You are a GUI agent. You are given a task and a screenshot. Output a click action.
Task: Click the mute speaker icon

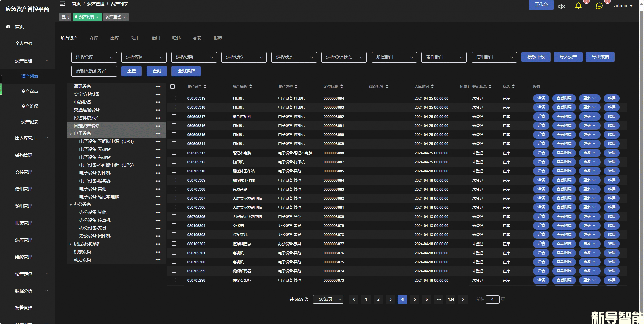tap(561, 6)
